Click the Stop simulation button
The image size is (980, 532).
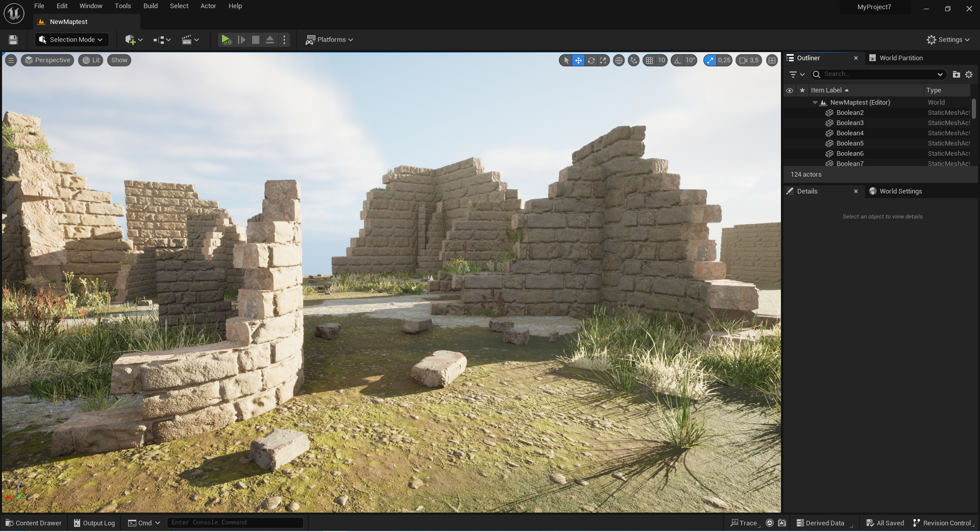256,40
